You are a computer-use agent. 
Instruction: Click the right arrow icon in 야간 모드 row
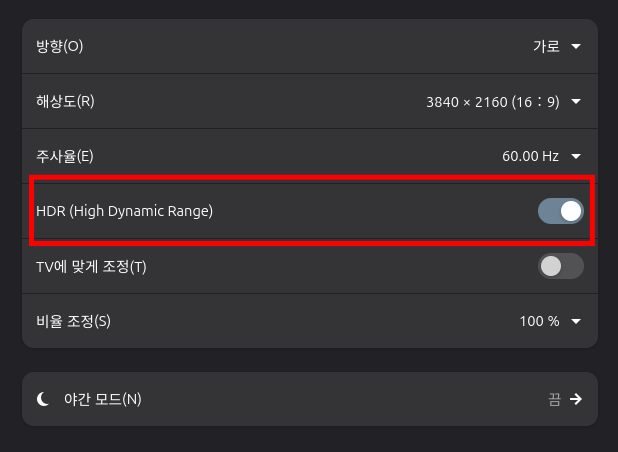pos(576,399)
